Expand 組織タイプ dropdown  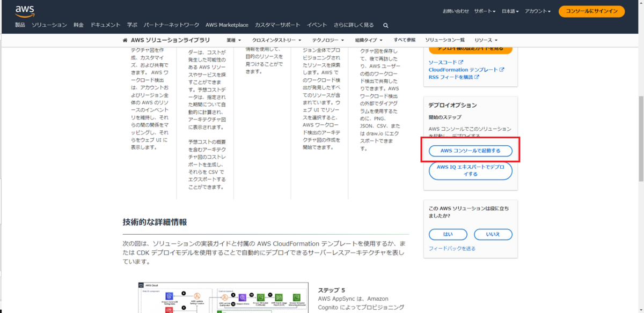click(369, 40)
